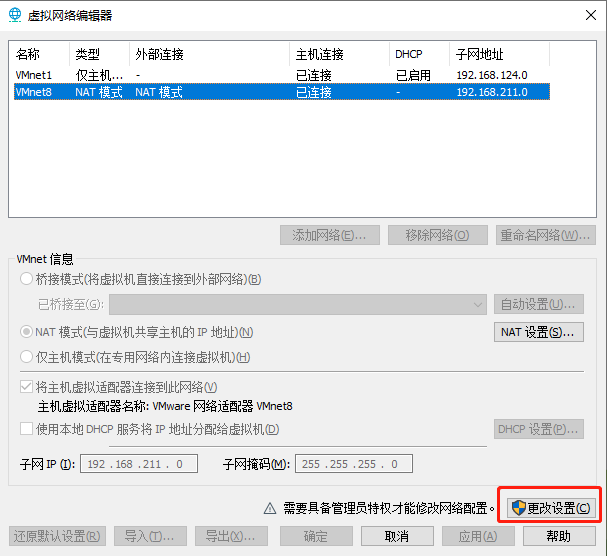
Task: Select NAT 模式 radio button
Action: 26,332
